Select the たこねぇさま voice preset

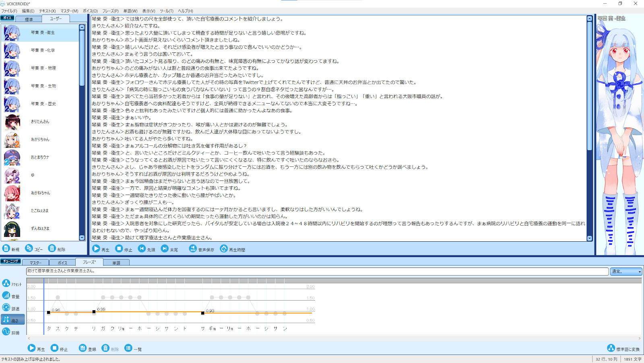click(x=40, y=210)
